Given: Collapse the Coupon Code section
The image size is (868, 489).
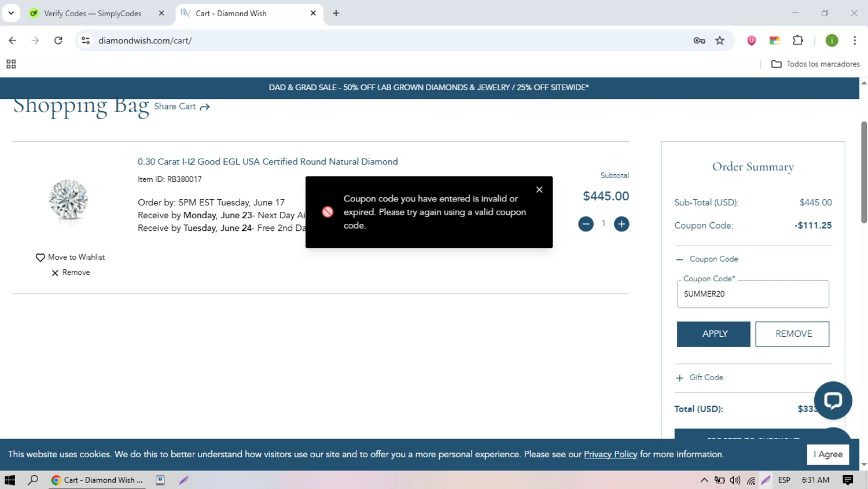Looking at the screenshot, I should (707, 259).
